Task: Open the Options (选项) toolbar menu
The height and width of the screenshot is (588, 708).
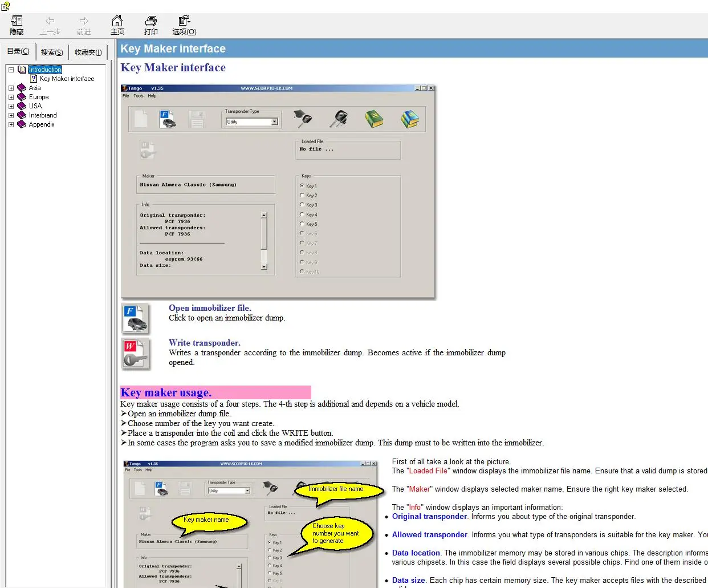Action: 184,26
